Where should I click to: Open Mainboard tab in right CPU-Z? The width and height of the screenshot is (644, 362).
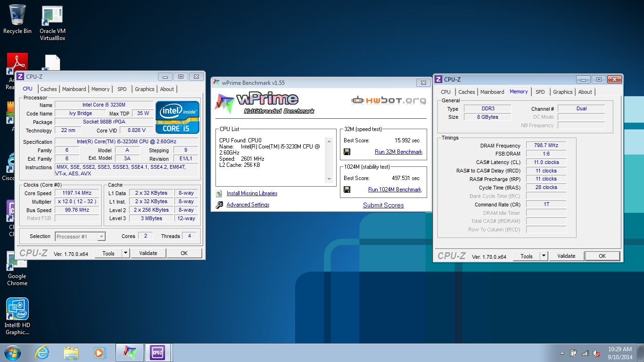coord(492,92)
